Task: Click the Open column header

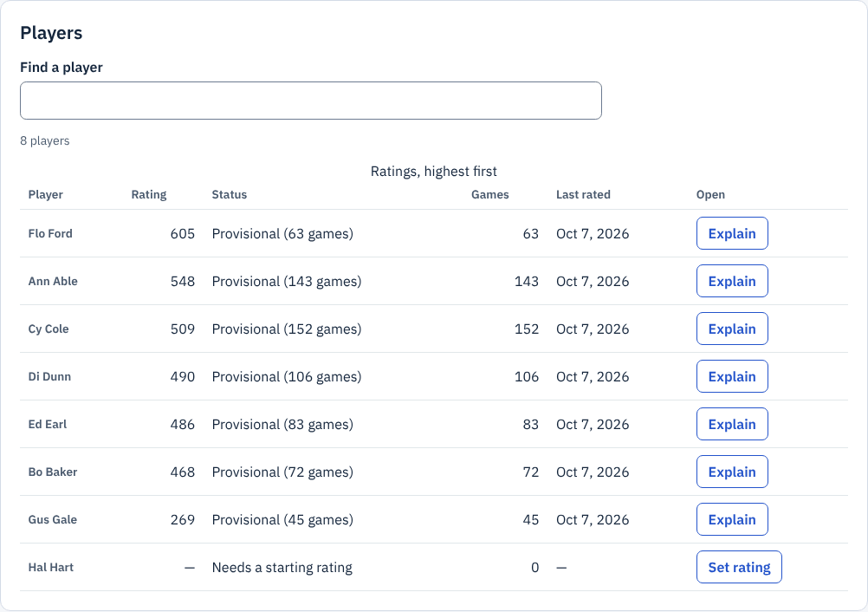Action: (711, 194)
